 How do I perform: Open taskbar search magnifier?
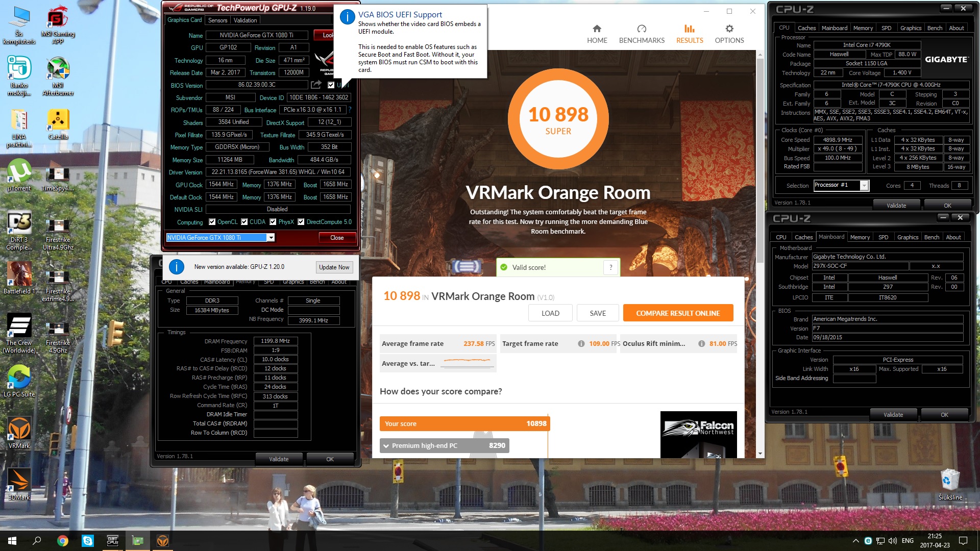[x=37, y=541]
